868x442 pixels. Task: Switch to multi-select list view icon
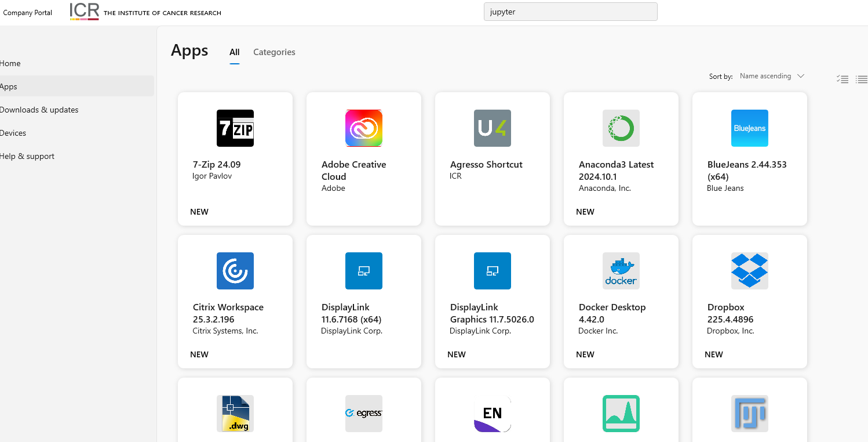click(x=843, y=79)
